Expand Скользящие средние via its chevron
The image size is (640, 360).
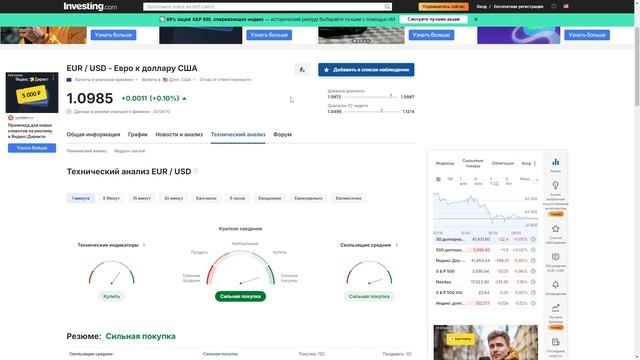point(397,245)
